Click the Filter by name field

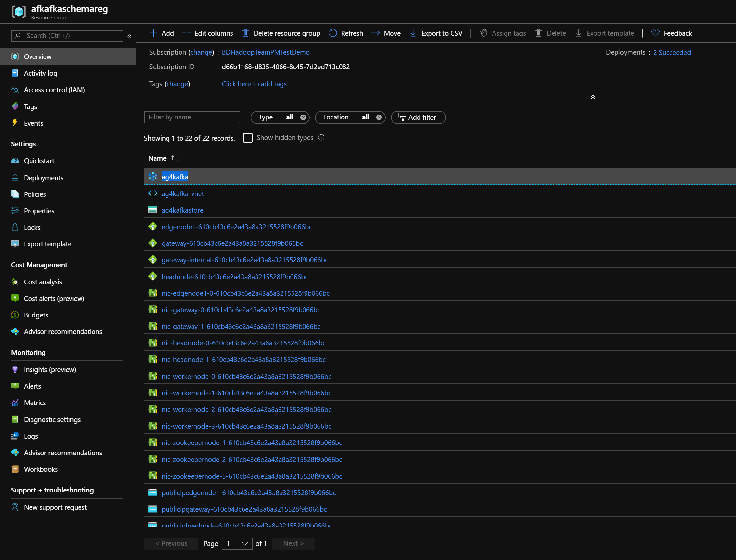192,117
